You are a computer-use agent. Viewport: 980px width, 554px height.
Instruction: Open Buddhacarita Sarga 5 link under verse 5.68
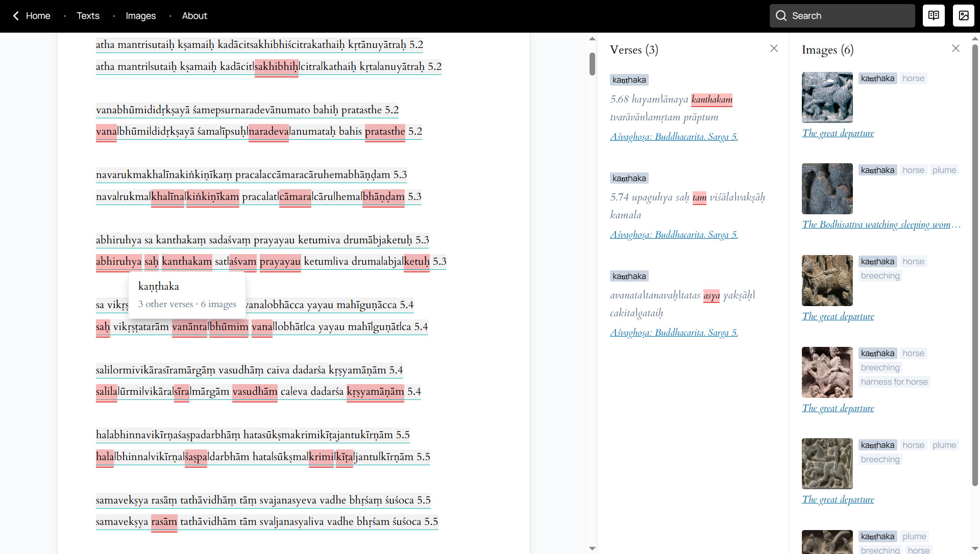[x=674, y=137]
